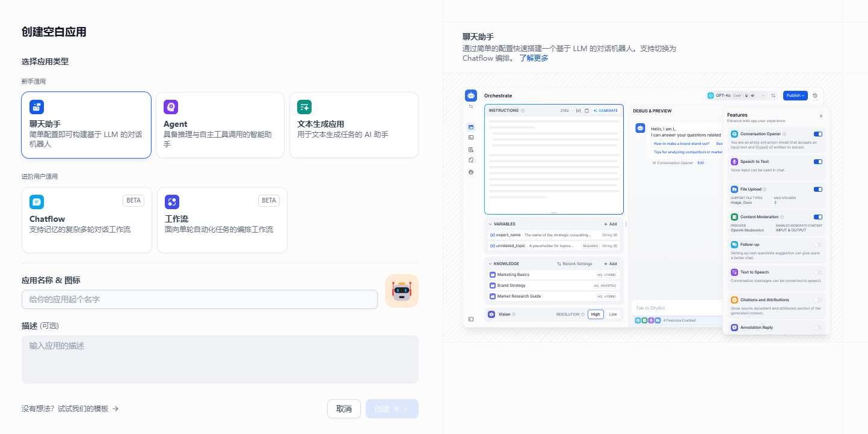Turn off the Content Moderation toggle

click(x=817, y=216)
